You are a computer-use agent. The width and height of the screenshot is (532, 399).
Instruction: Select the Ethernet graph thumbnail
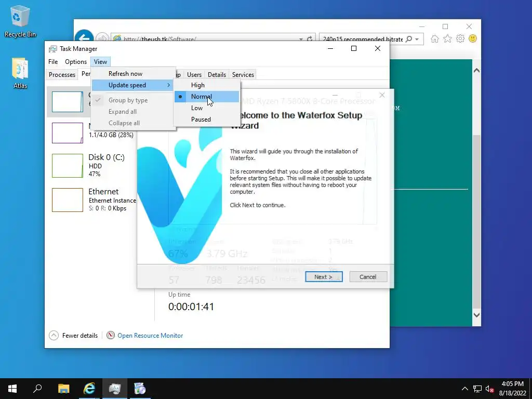(67, 200)
